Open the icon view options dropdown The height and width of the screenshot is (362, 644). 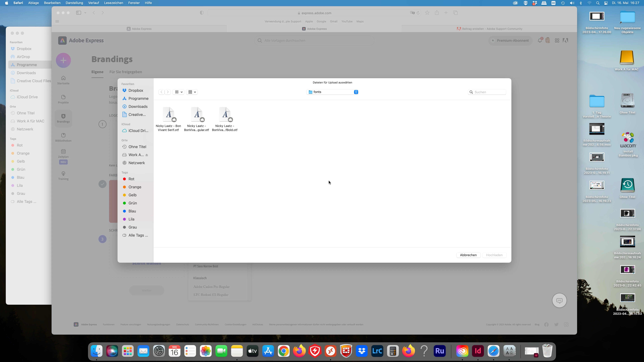[x=178, y=92]
